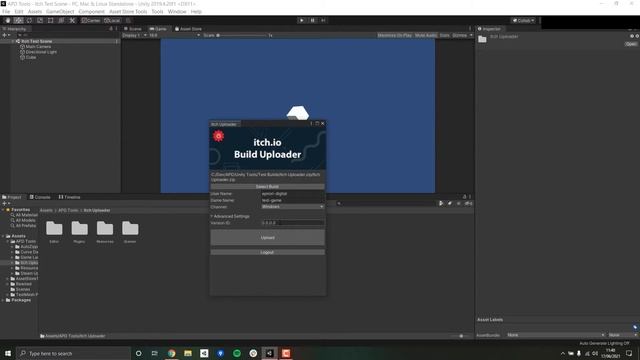Click the Select Build button
The width and height of the screenshot is (640, 360).
(x=267, y=187)
